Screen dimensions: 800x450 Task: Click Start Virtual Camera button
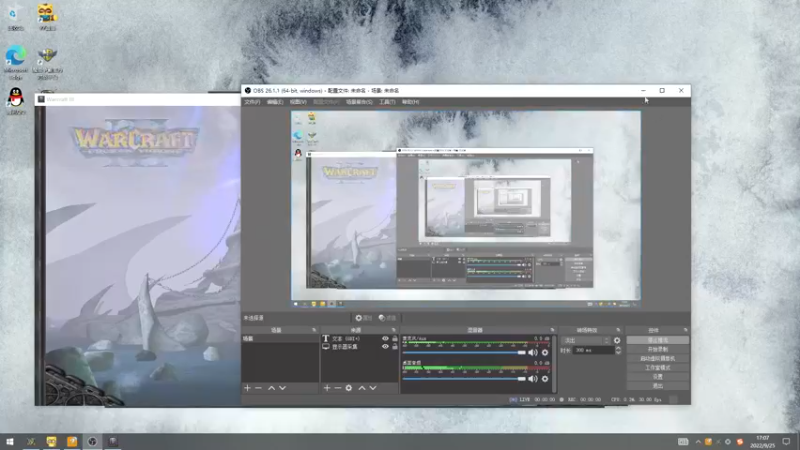click(x=658, y=359)
